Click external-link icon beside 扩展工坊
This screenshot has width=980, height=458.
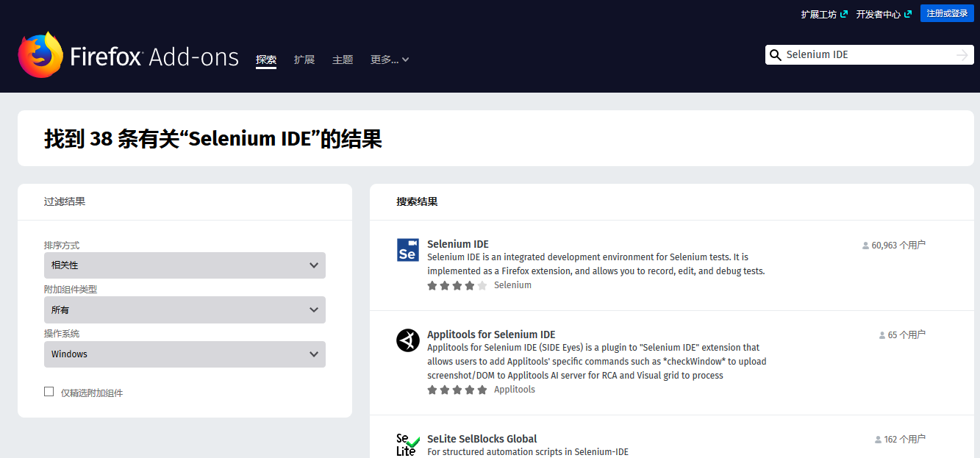[844, 14]
